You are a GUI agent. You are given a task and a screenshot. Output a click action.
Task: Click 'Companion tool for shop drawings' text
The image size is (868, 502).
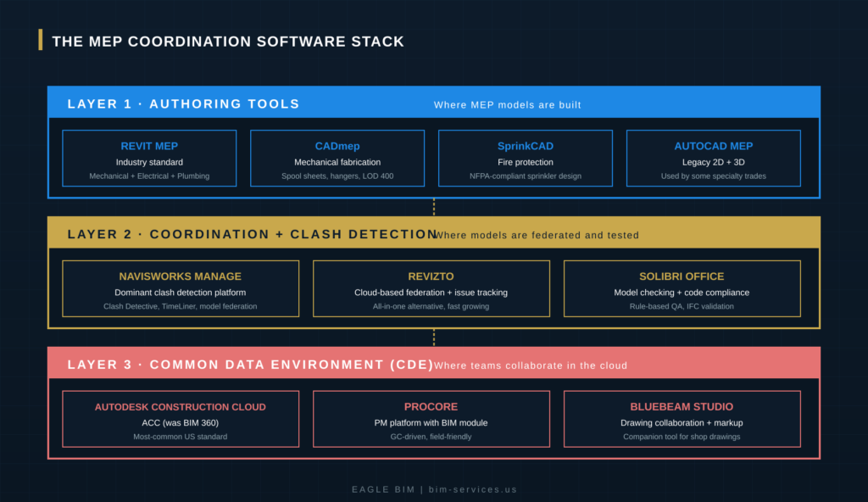click(x=682, y=437)
